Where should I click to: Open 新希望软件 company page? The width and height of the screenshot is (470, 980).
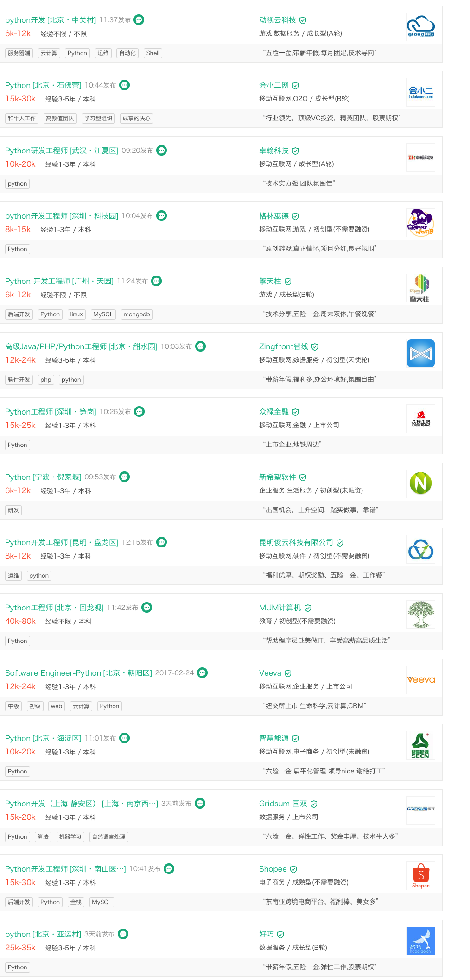[x=277, y=477]
